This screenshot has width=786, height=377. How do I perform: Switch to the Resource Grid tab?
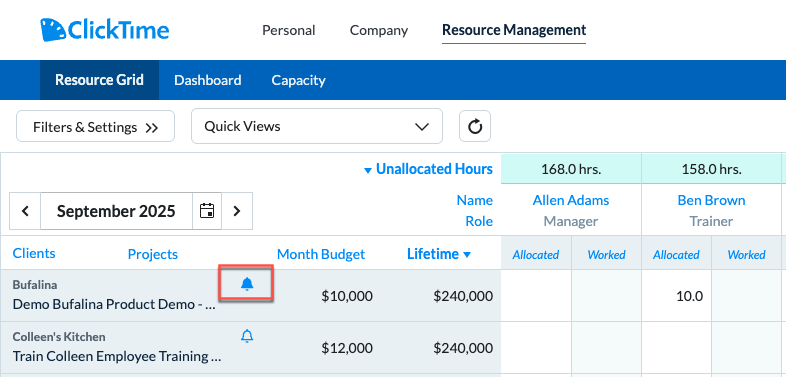(99, 80)
